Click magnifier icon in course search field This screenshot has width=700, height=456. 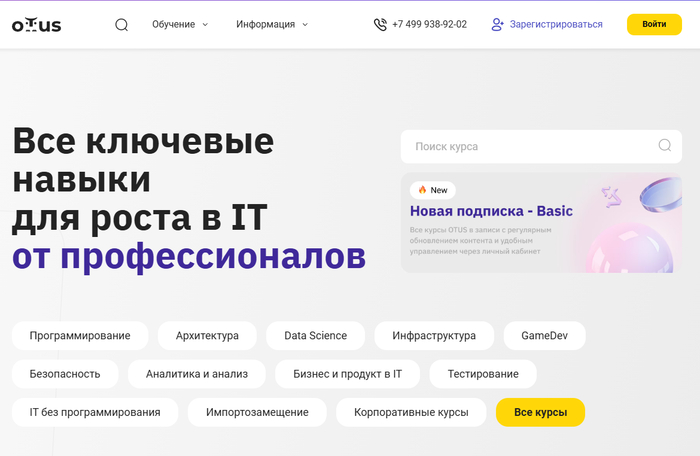(665, 146)
